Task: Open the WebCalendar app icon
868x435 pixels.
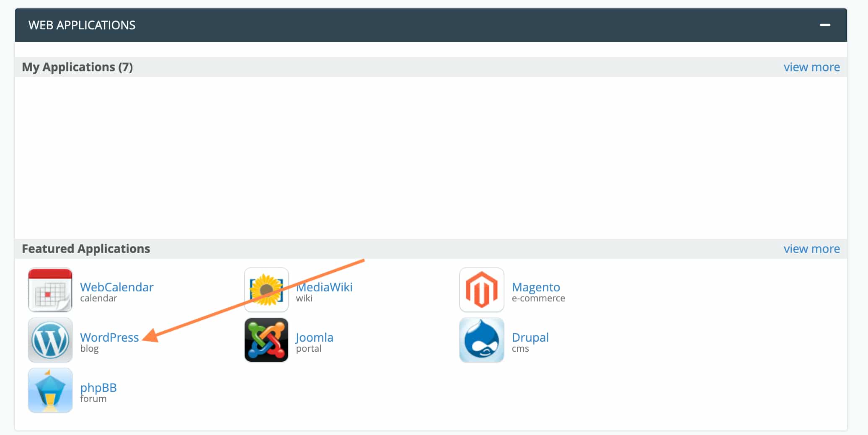Action: tap(50, 290)
